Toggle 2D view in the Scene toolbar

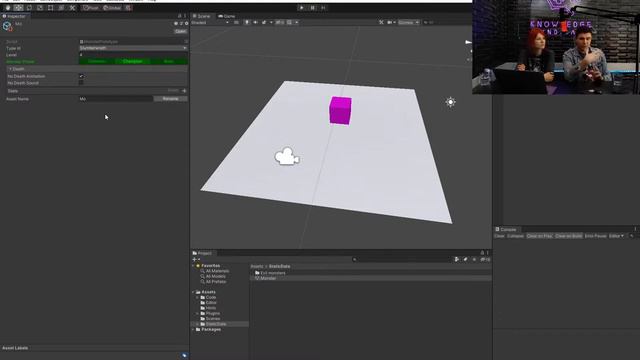point(236,22)
